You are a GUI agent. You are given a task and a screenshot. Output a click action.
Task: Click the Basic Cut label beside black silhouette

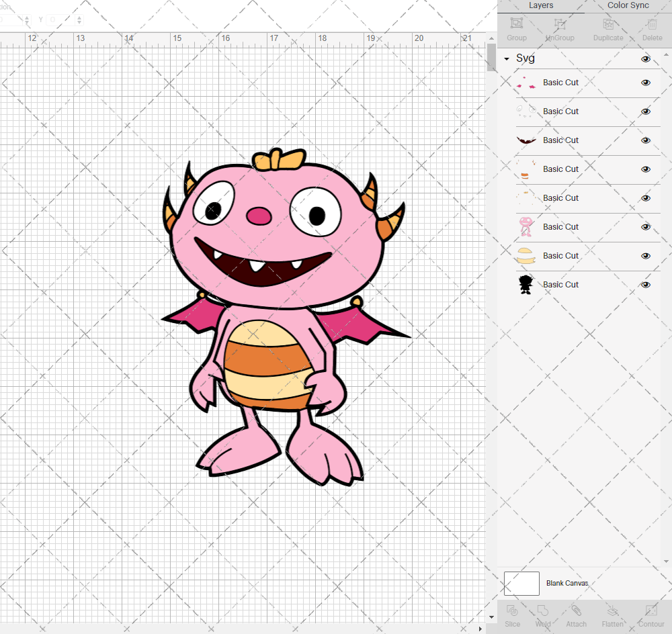(x=560, y=285)
